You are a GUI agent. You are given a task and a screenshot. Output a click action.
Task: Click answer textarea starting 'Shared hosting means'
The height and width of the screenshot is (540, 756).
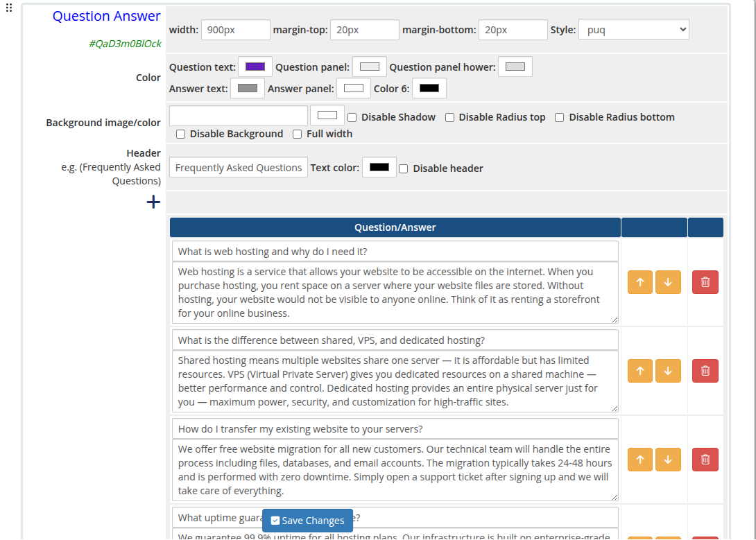395,381
